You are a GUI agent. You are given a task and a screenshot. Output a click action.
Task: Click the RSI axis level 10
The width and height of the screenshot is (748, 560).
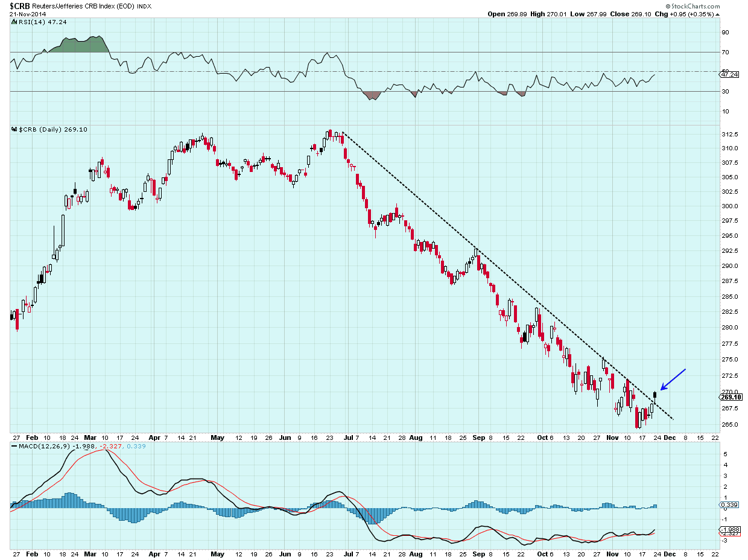725,112
